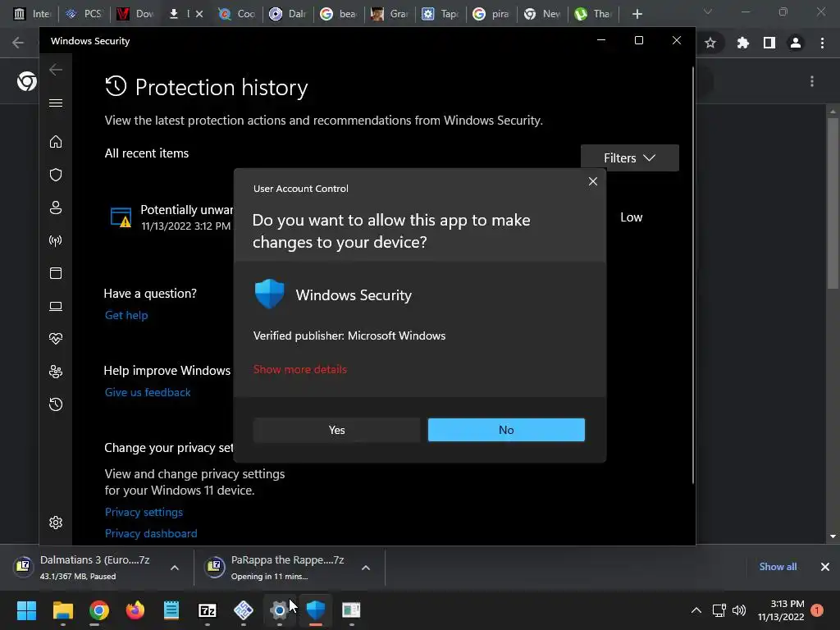Open clock and date 3:13 PM
The width and height of the screenshot is (840, 630).
click(x=781, y=610)
